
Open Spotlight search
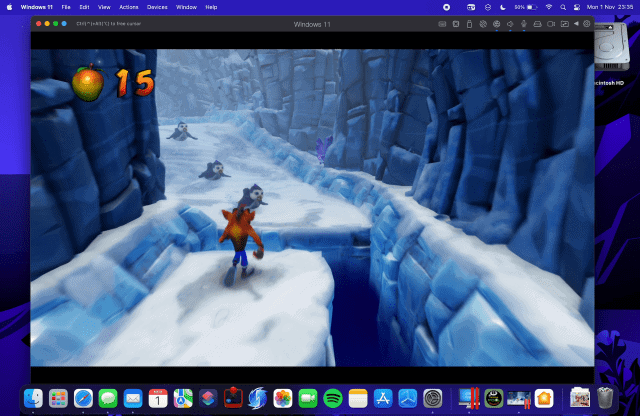coord(563,7)
